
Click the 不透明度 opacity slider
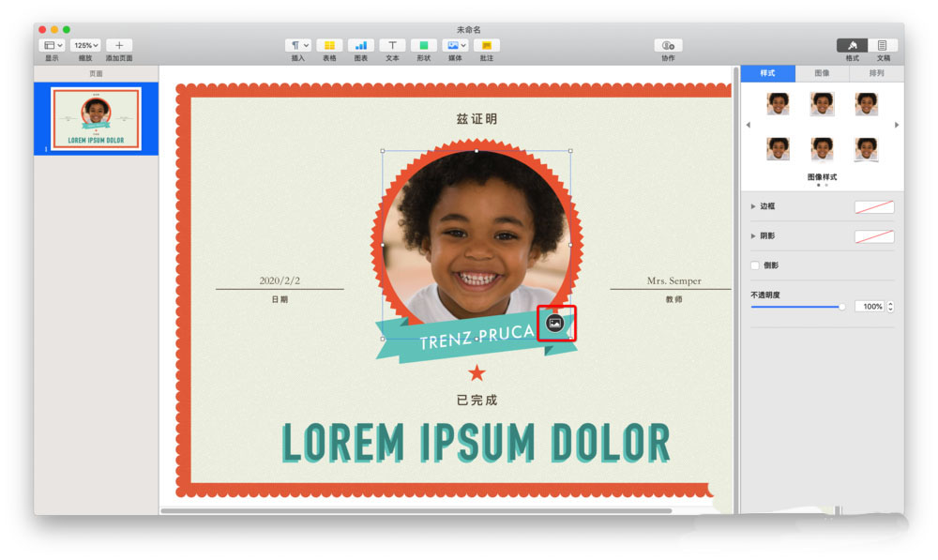(x=798, y=307)
